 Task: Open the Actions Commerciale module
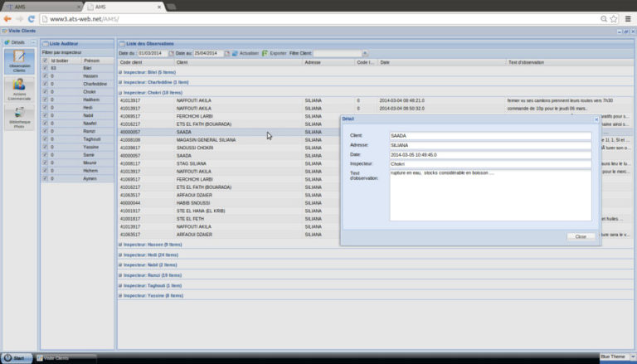pyautogui.click(x=18, y=90)
